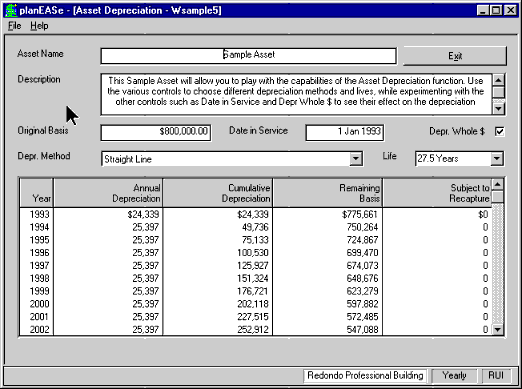Close the planEASe window
This screenshot has width=522, height=389.
pos(510,10)
